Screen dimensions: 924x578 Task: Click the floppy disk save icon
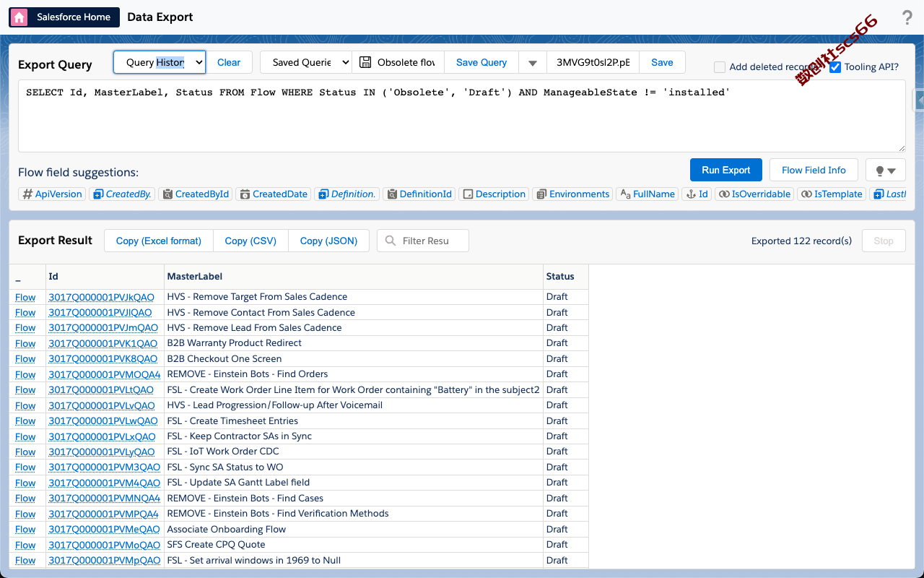click(365, 62)
